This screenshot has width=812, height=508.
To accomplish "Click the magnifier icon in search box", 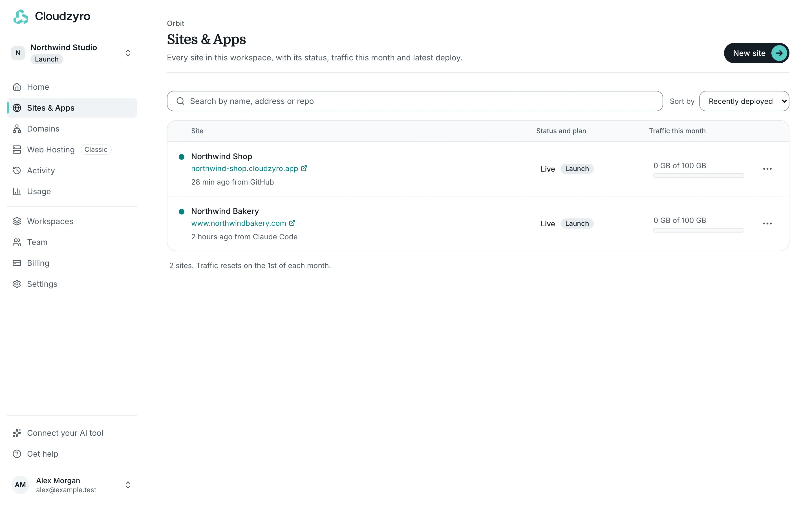I will pyautogui.click(x=180, y=101).
